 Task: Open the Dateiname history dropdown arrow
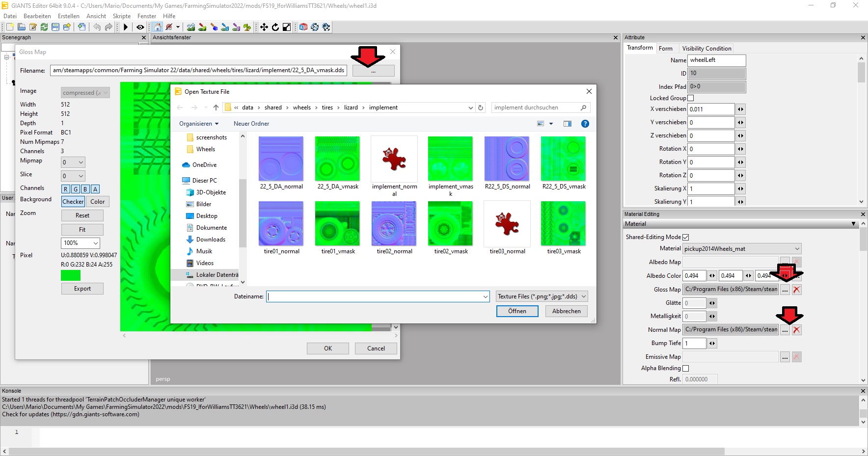coord(486,296)
